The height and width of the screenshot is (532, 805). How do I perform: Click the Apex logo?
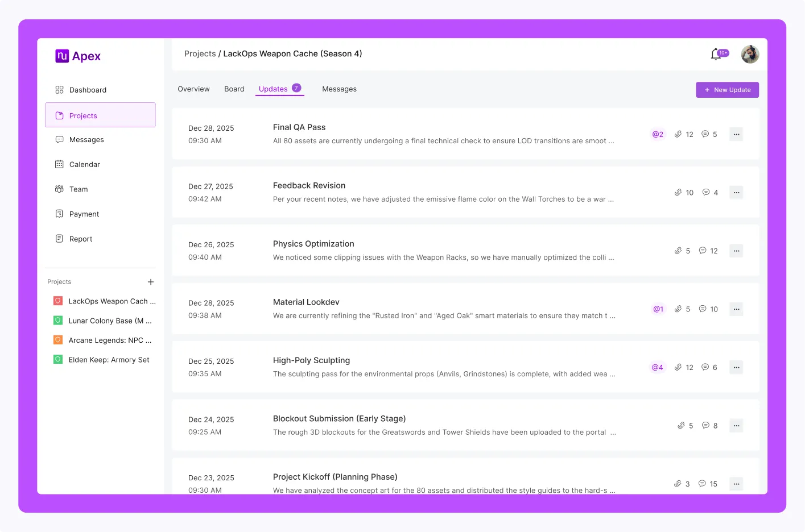(78, 56)
